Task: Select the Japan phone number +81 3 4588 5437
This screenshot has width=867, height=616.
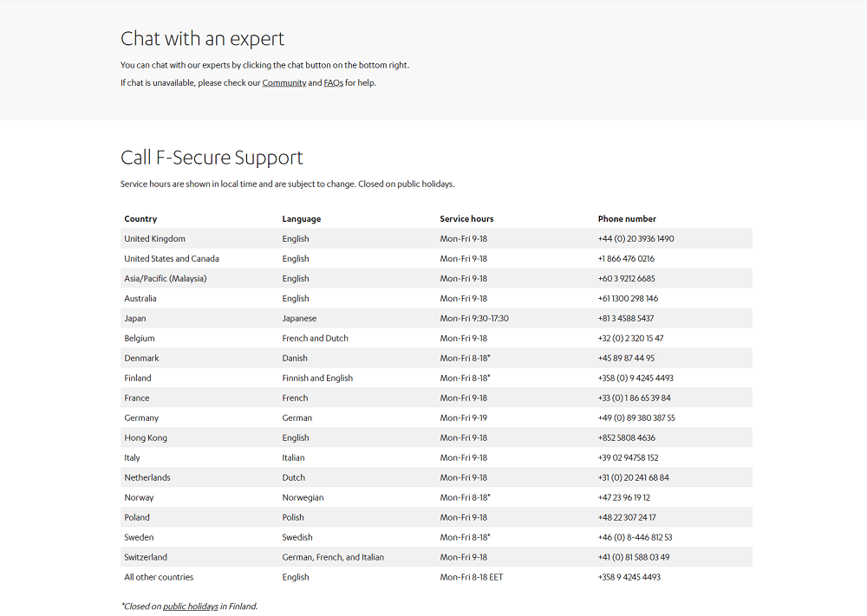Action: 626,318
